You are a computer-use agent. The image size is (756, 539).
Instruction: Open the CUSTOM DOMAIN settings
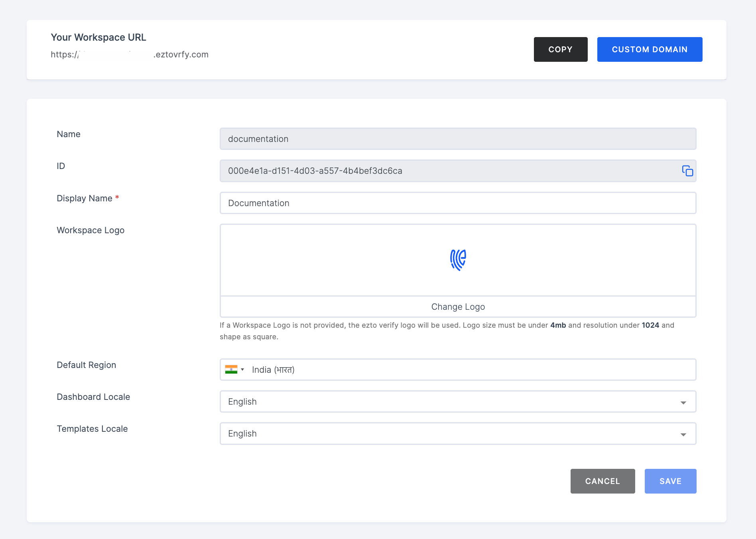point(650,49)
